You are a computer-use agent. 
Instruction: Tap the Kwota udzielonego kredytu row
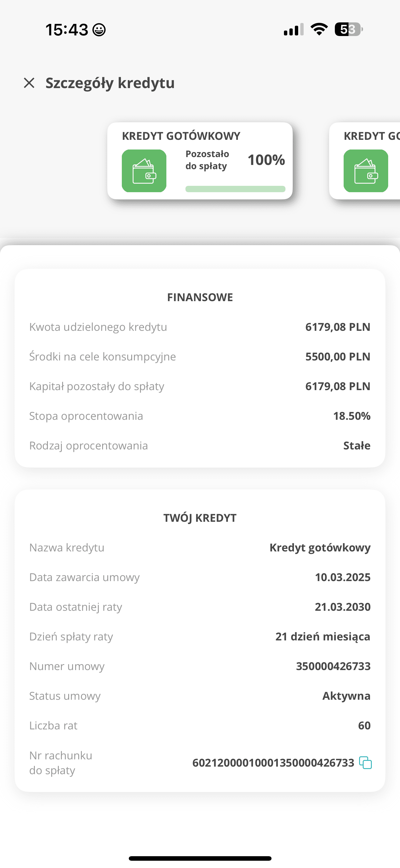pyautogui.click(x=200, y=327)
